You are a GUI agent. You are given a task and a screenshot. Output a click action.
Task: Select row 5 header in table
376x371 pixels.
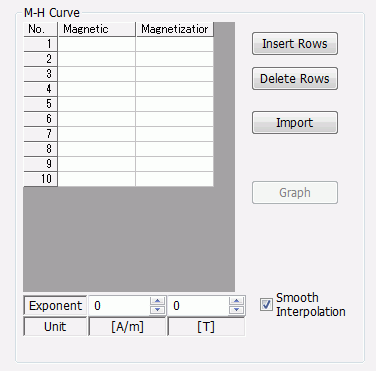(40, 104)
